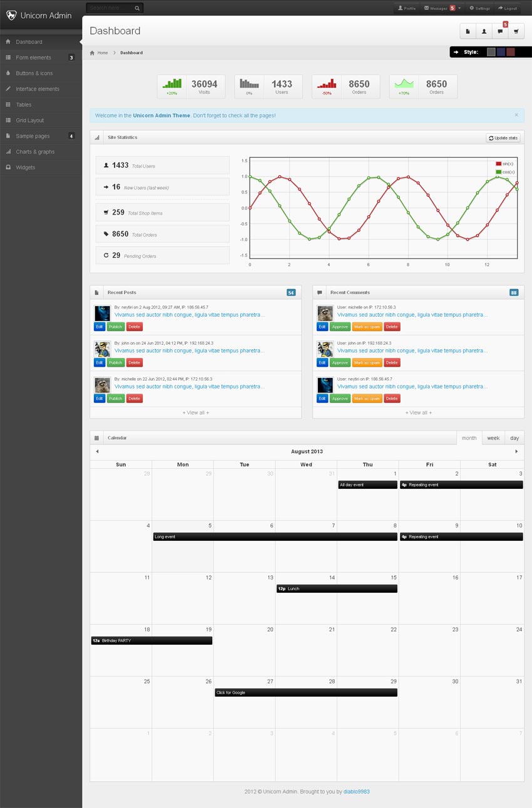This screenshot has height=808, width=532.
Task: Dismiss the welcome alert banner
Action: pos(516,115)
